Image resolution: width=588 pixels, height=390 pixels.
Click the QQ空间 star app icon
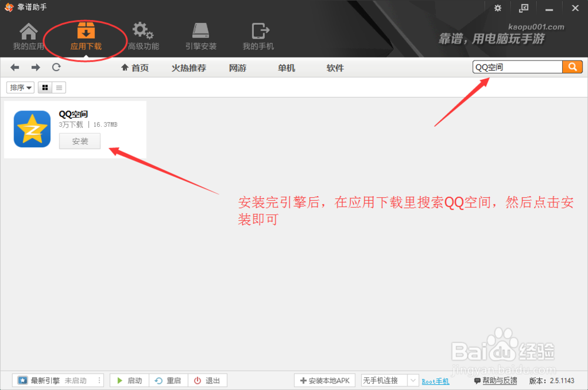coord(32,129)
